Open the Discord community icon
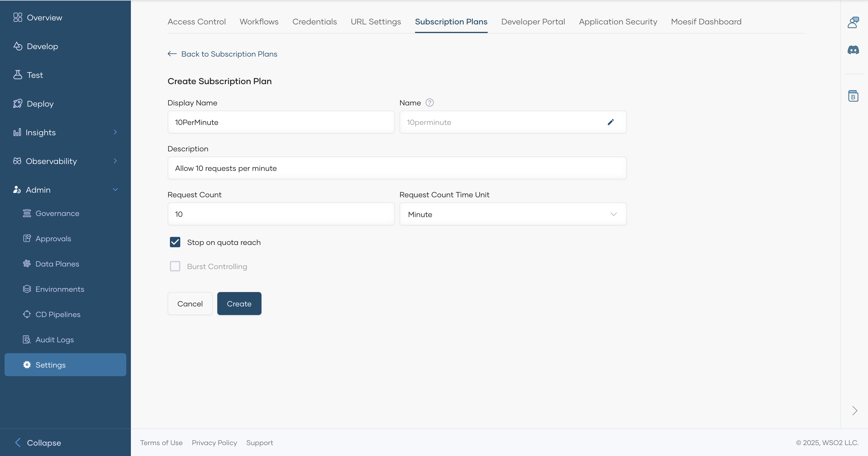Viewport: 868px width, 456px height. (853, 50)
